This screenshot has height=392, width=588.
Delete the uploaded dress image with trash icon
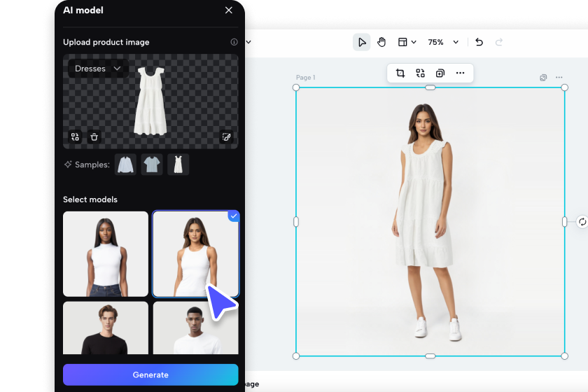click(94, 137)
